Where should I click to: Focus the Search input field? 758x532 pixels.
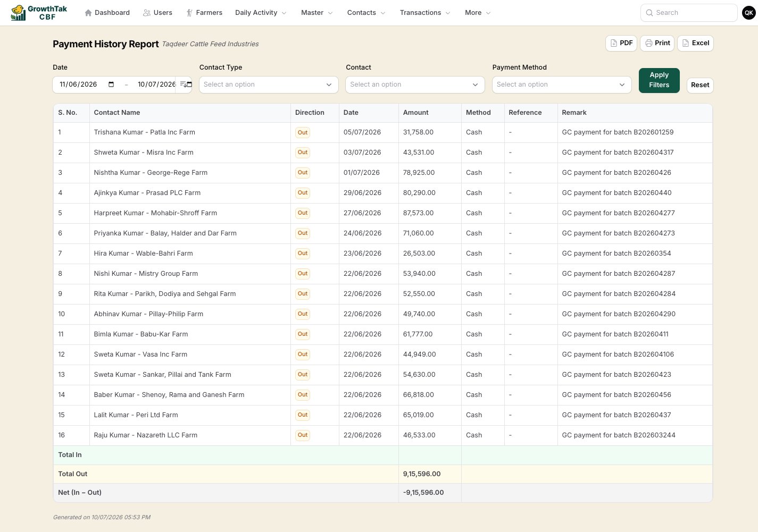click(689, 13)
